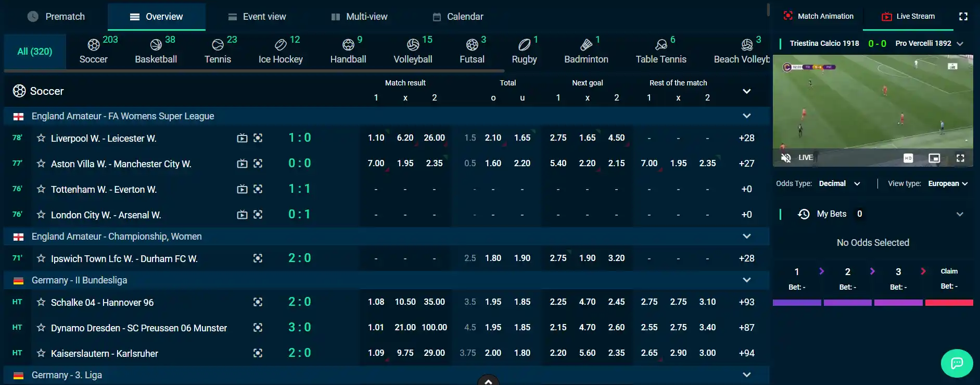Unmute the live stream video
This screenshot has width=980, height=385.
click(x=786, y=157)
